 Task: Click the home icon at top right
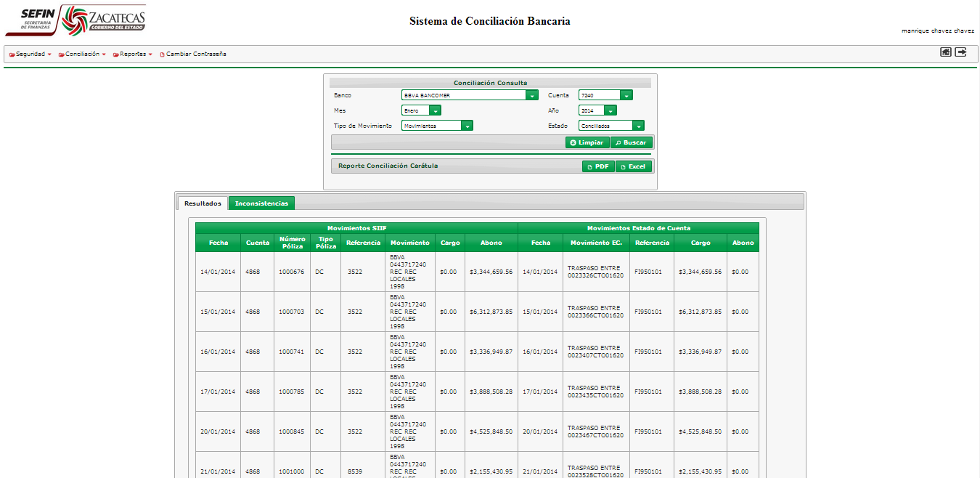946,52
